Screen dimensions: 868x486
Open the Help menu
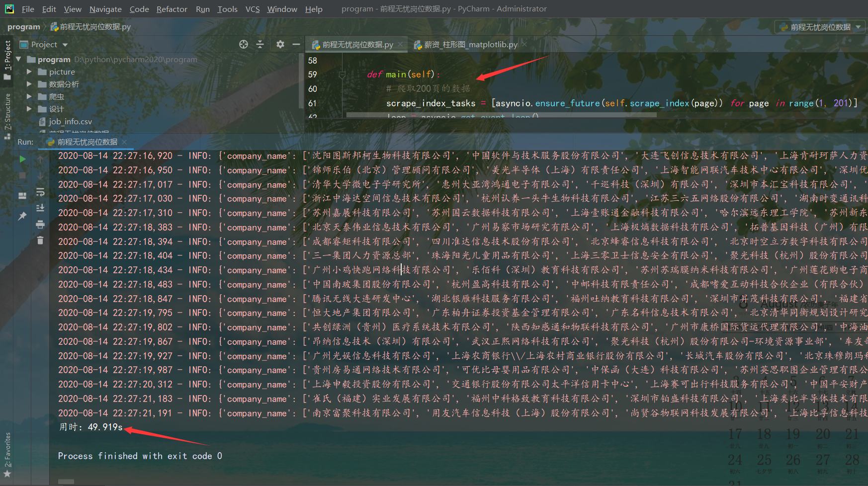click(314, 9)
